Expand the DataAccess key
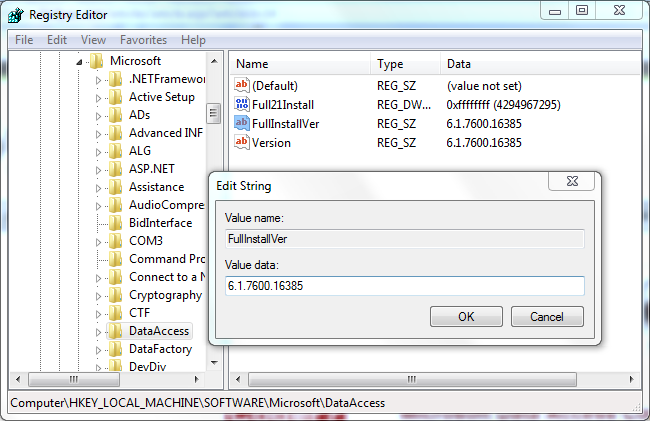Screen dimensions: 650x421 (x=98, y=332)
